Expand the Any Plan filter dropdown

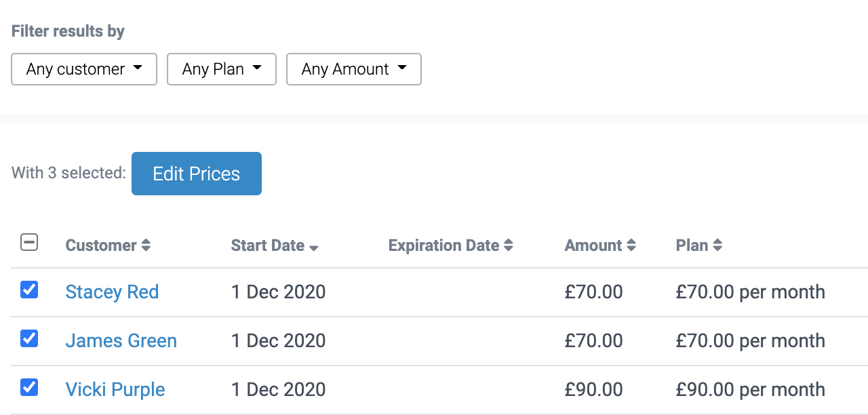pos(222,69)
